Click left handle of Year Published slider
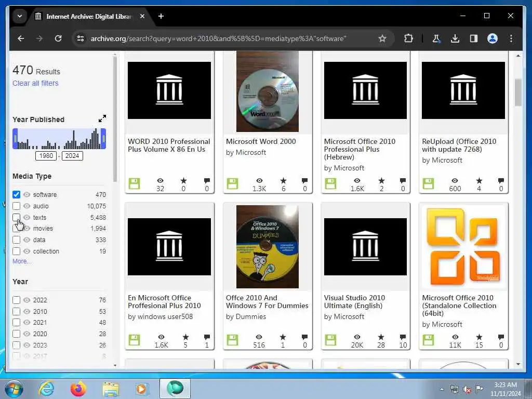 (x=15, y=139)
